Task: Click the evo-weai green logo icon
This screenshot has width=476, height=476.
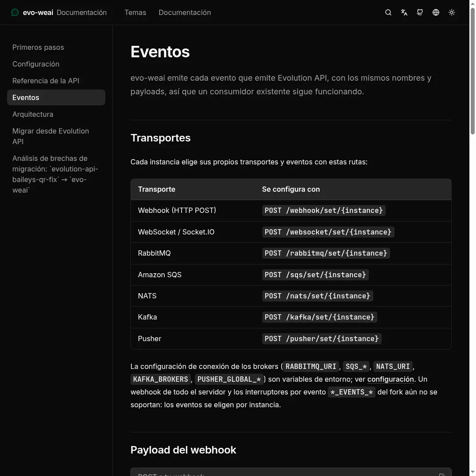Action: [15, 12]
